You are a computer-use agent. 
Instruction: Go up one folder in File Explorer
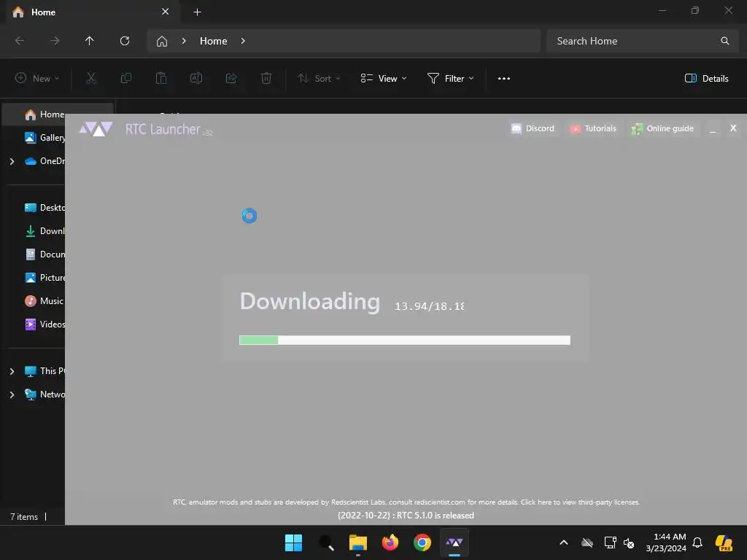click(90, 41)
